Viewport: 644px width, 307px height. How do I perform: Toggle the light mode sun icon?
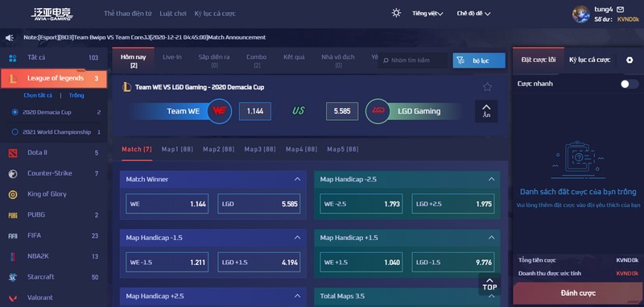[396, 13]
